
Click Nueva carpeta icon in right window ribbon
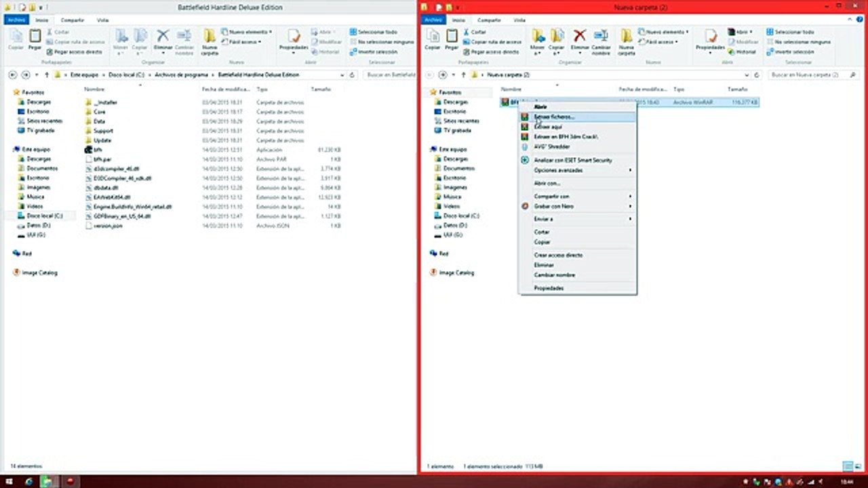pyautogui.click(x=627, y=41)
